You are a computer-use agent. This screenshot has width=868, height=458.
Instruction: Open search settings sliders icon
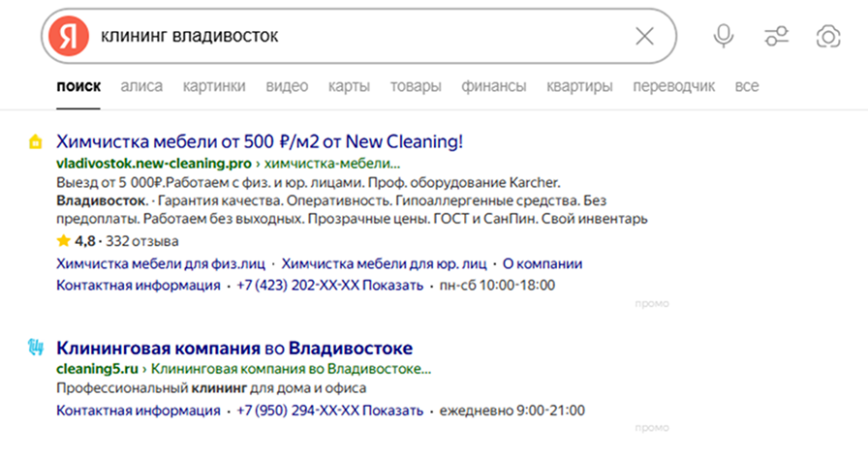776,37
